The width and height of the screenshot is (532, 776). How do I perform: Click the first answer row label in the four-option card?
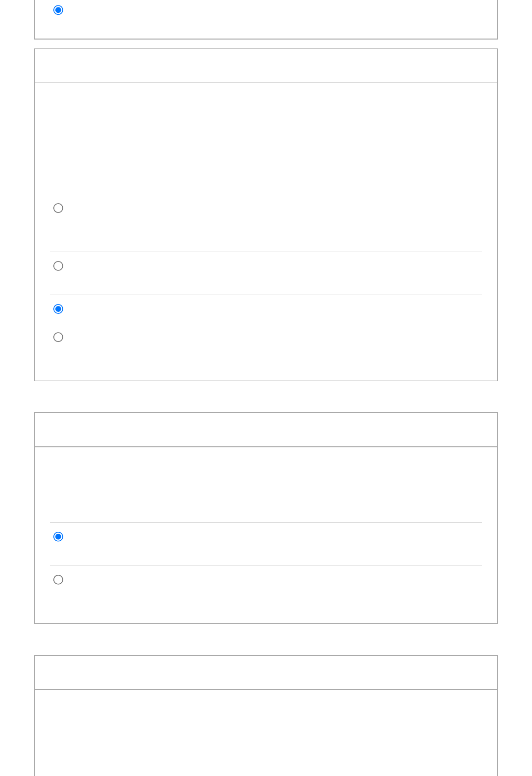pos(274,223)
